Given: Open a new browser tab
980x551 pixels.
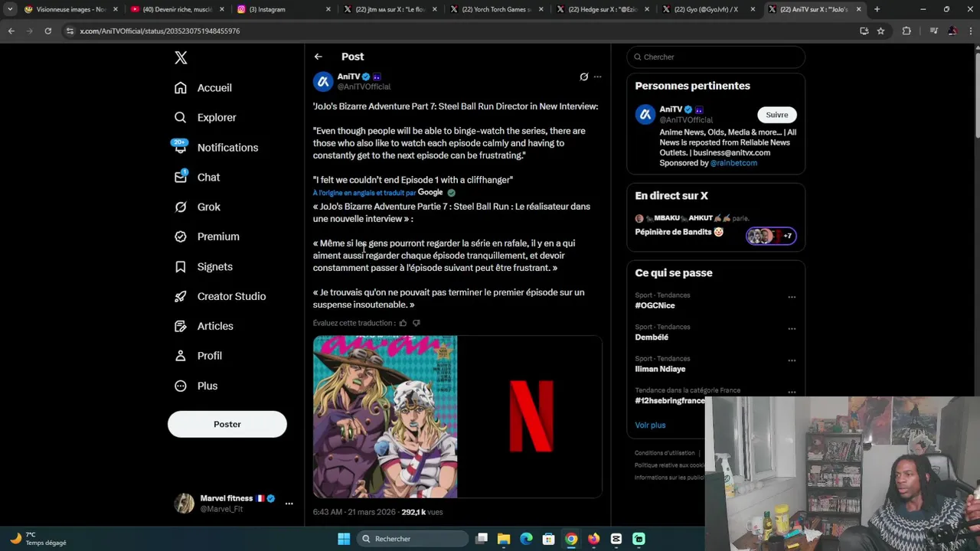Looking at the screenshot, I should [x=877, y=9].
